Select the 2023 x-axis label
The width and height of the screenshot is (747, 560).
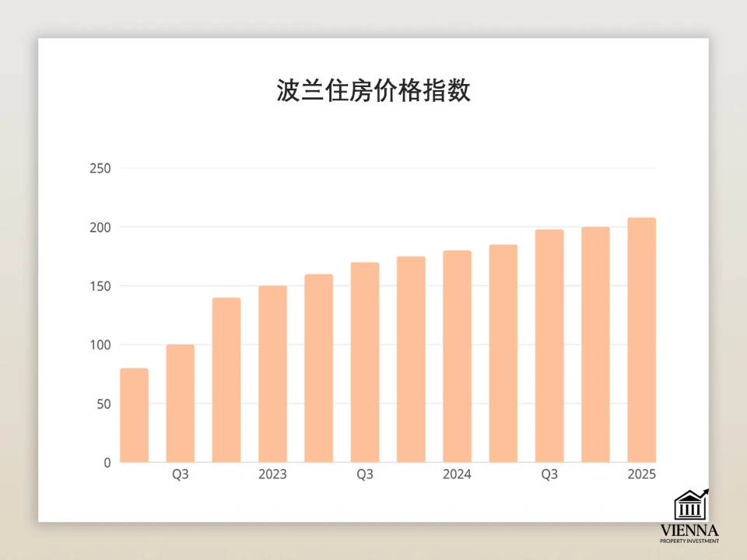(x=271, y=474)
